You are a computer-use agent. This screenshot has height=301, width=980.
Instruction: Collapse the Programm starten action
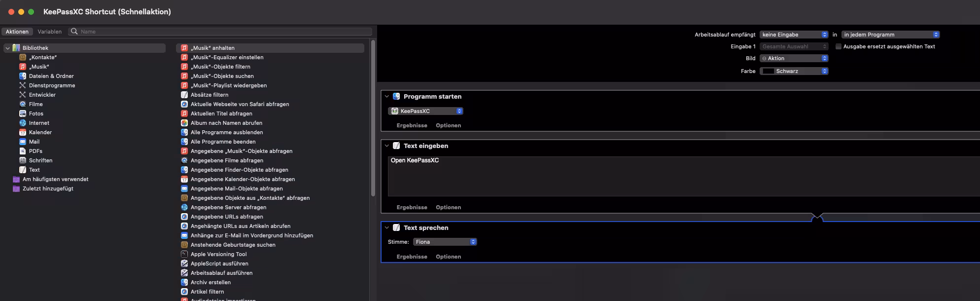387,96
